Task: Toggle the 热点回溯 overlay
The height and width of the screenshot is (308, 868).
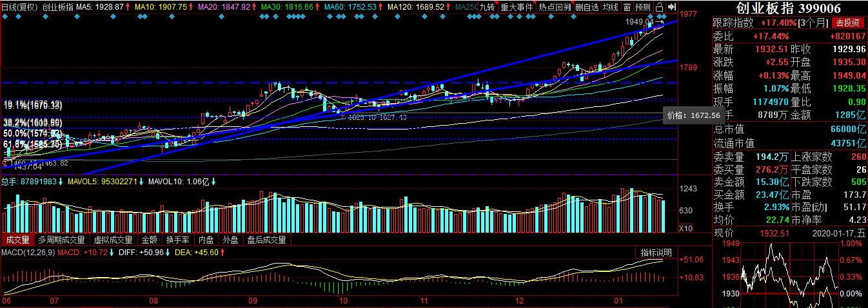Action: click(x=554, y=7)
